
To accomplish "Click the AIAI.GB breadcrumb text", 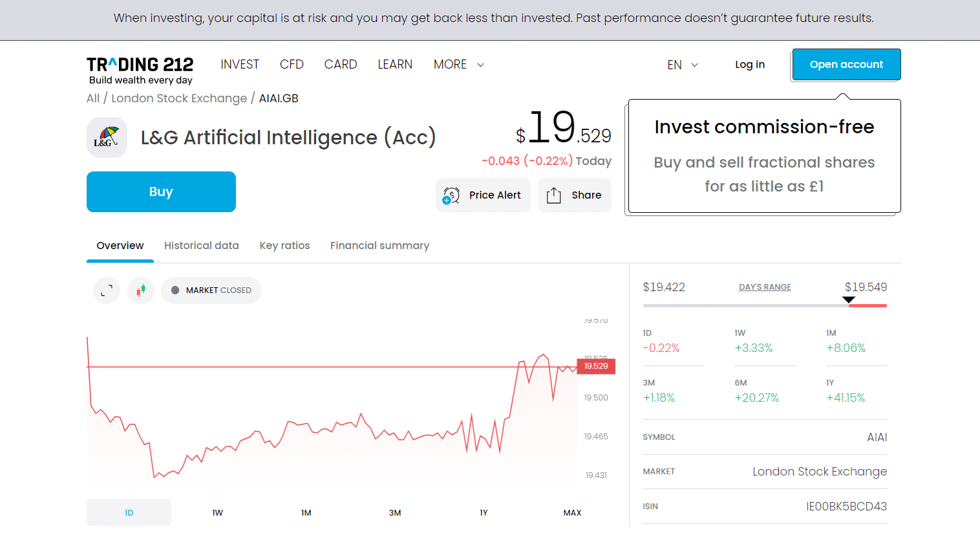I will (279, 98).
